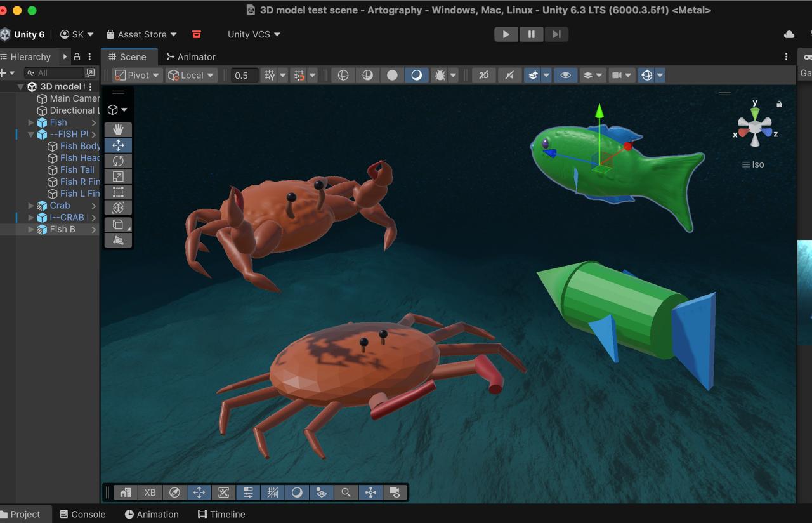Click the magnifier search icon in bottom overlay toolbar

pos(346,493)
